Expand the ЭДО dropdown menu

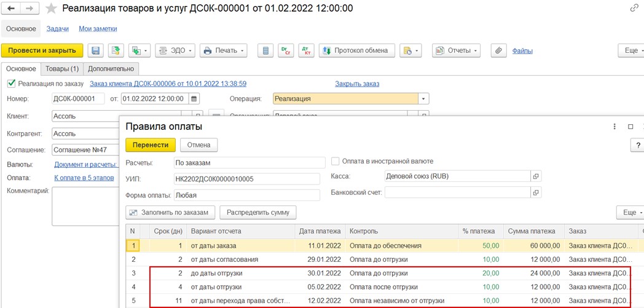point(175,50)
